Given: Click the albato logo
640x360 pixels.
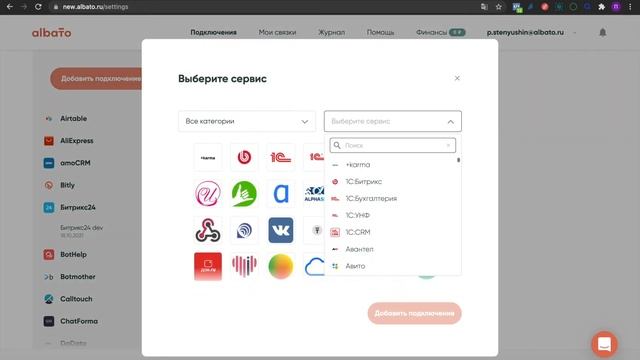Looking at the screenshot, I should 51,32.
